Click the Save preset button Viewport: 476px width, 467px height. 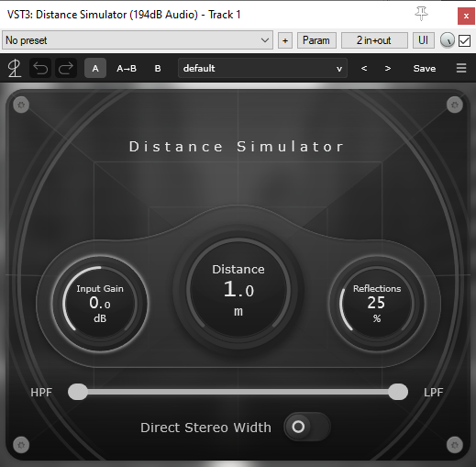(x=425, y=68)
